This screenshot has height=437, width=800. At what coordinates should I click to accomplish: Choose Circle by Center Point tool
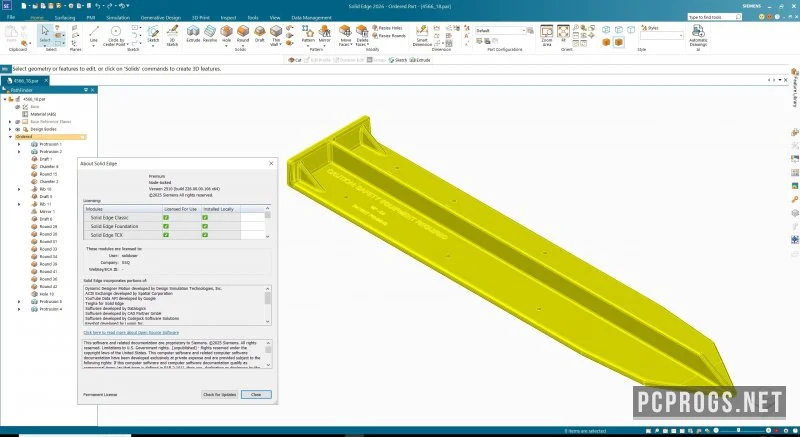click(116, 36)
